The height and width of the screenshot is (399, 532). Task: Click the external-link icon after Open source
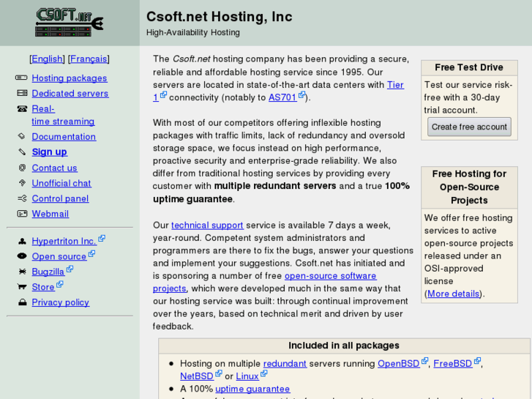click(91, 254)
